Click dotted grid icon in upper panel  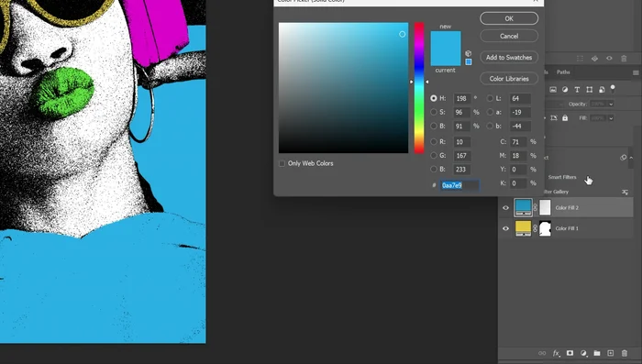click(580, 59)
